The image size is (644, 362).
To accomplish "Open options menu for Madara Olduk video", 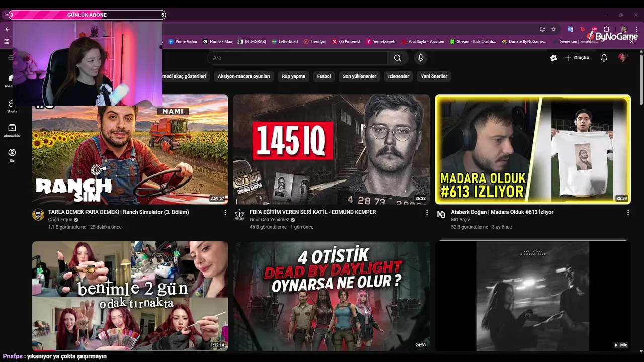I will click(628, 213).
